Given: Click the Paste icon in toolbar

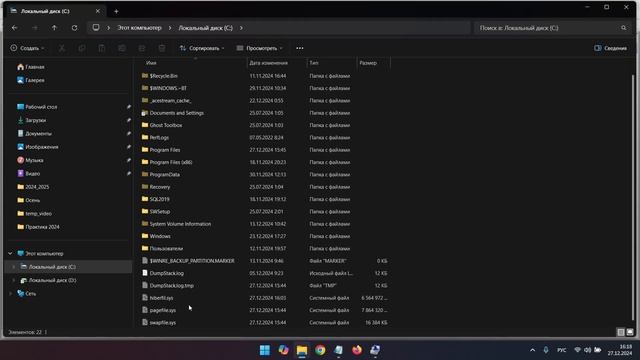Looking at the screenshot, I should click(x=102, y=48).
